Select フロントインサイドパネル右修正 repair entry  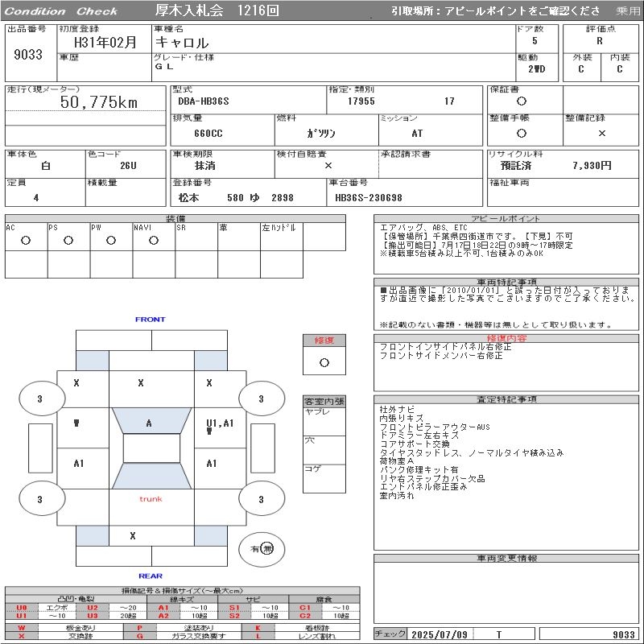click(445, 347)
